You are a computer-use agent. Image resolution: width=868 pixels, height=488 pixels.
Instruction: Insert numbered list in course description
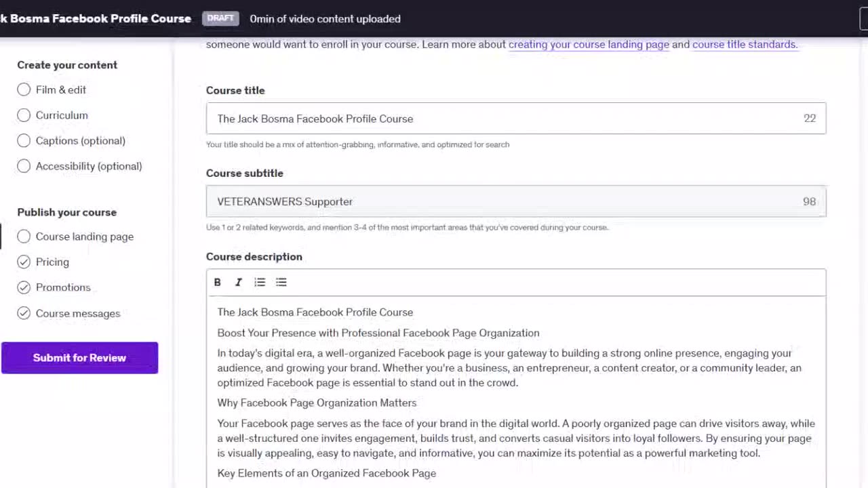260,282
